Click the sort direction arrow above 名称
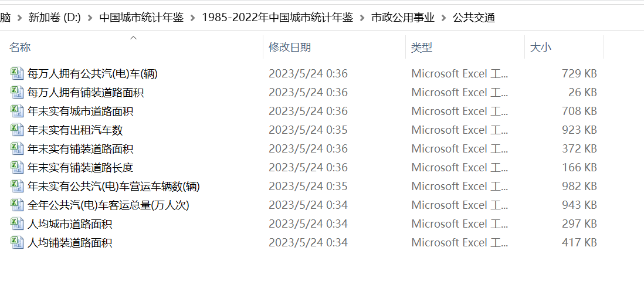Screen dimensions: 644x281 [x=133, y=38]
